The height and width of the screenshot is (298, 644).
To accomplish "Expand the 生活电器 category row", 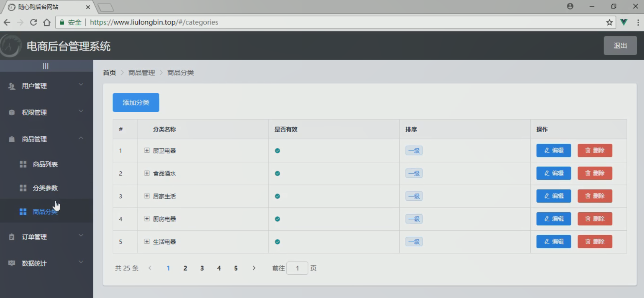I will (147, 242).
